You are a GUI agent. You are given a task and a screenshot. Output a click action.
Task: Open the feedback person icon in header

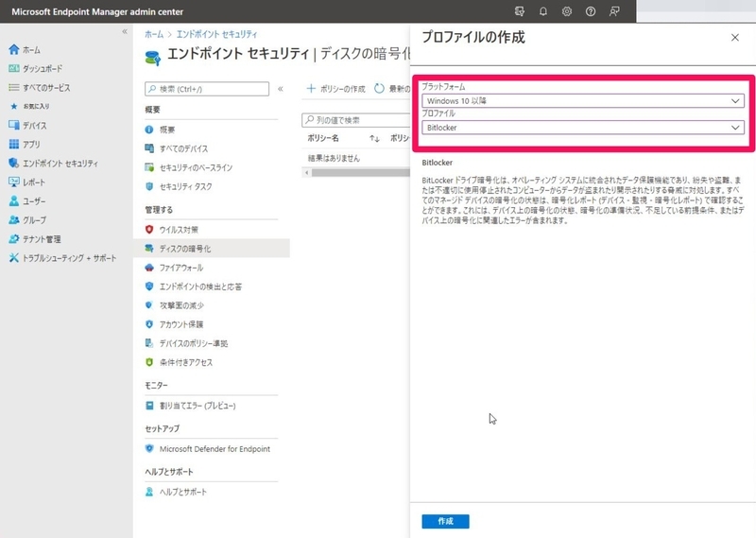(613, 11)
